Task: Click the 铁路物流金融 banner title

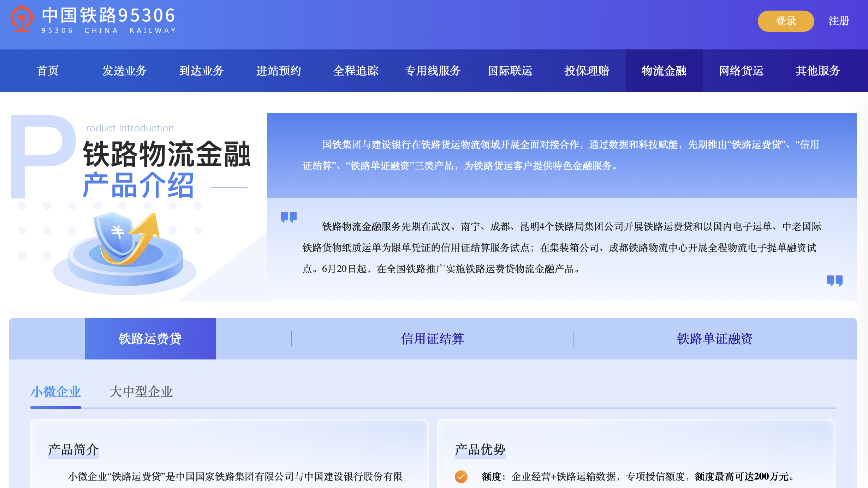Action: pos(167,154)
